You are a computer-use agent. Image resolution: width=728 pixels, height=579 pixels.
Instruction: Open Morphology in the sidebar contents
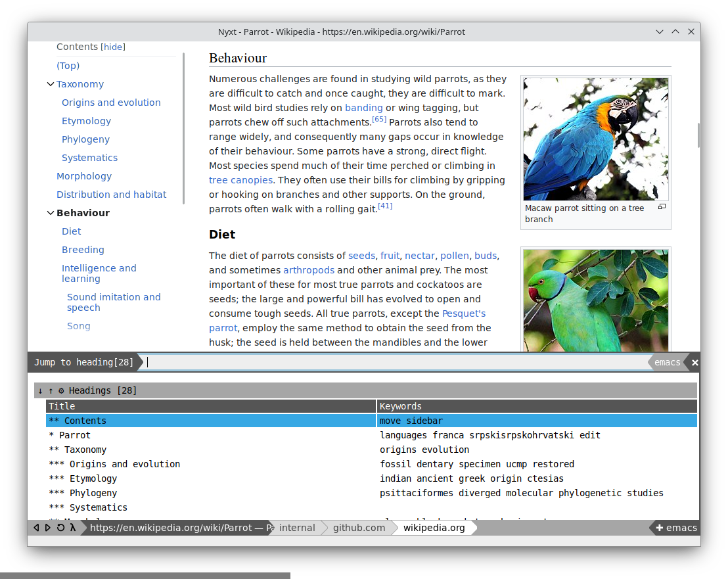(84, 176)
